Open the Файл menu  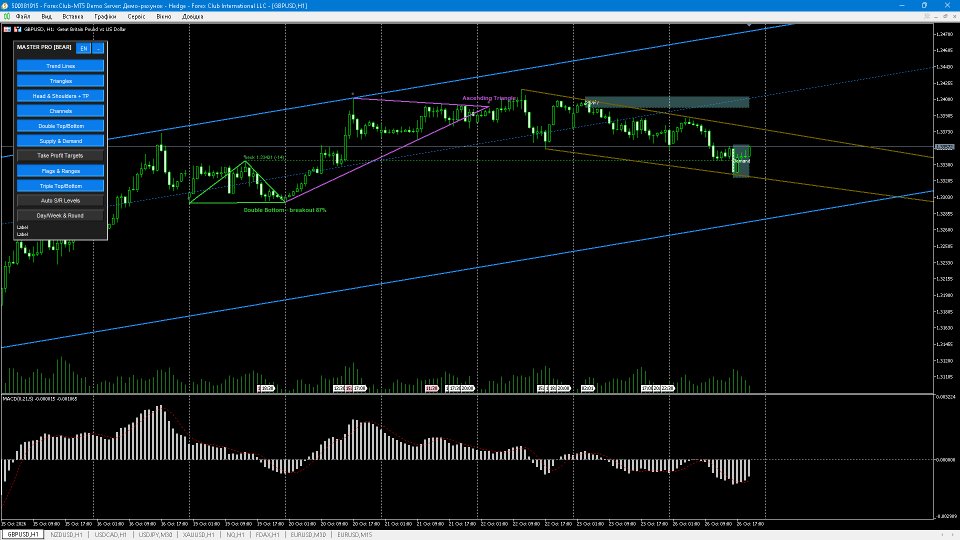tap(23, 17)
